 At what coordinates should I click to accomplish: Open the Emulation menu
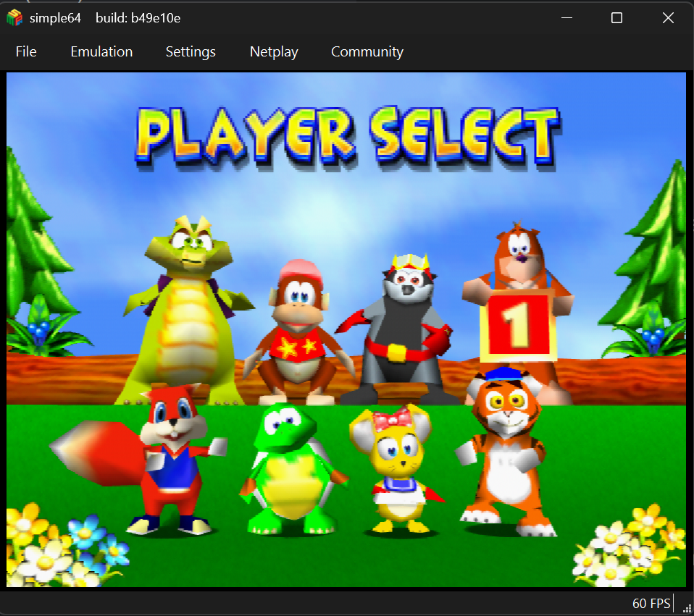(x=102, y=51)
